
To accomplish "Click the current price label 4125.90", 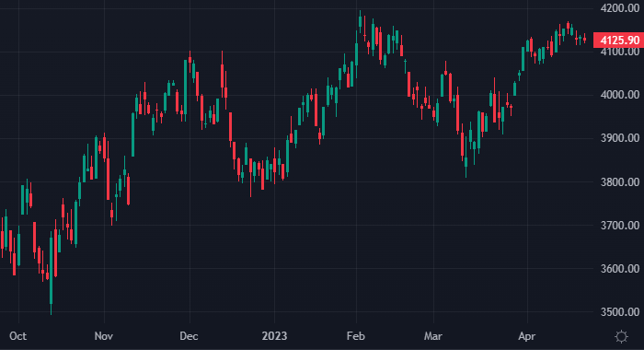I will pos(619,41).
